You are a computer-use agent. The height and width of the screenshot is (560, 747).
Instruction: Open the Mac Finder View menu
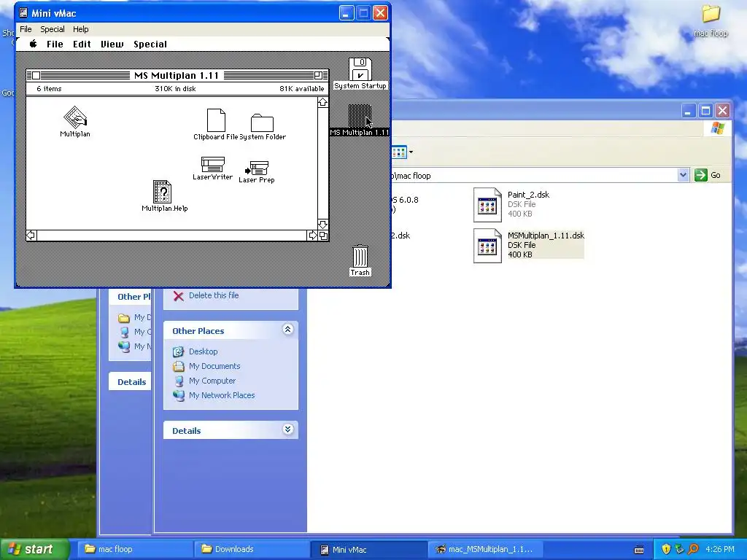coord(112,44)
